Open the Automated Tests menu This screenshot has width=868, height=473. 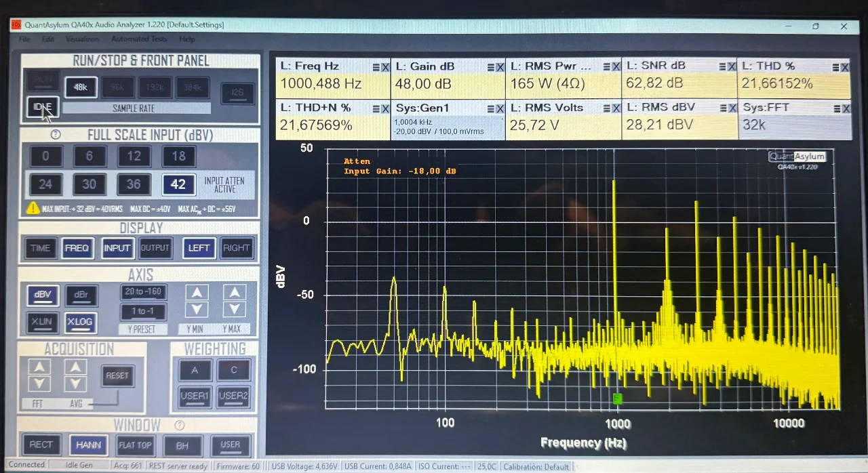click(x=139, y=39)
